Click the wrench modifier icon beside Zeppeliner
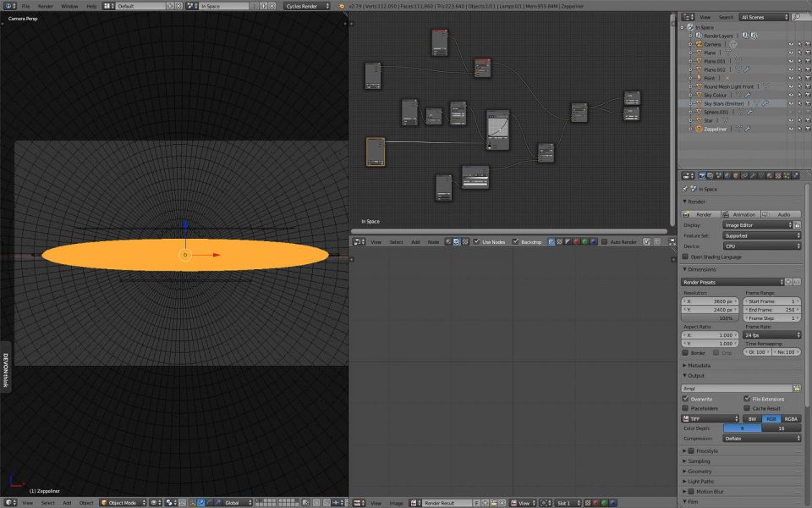 coord(747,129)
